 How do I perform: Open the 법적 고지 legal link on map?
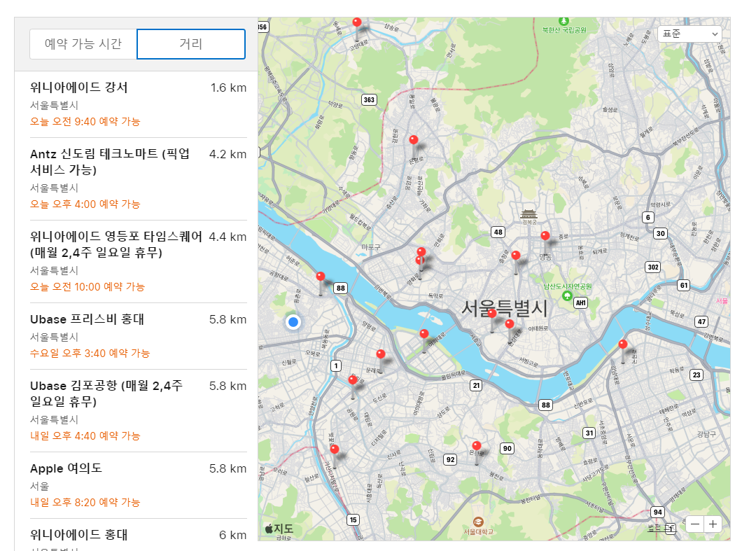662,528
